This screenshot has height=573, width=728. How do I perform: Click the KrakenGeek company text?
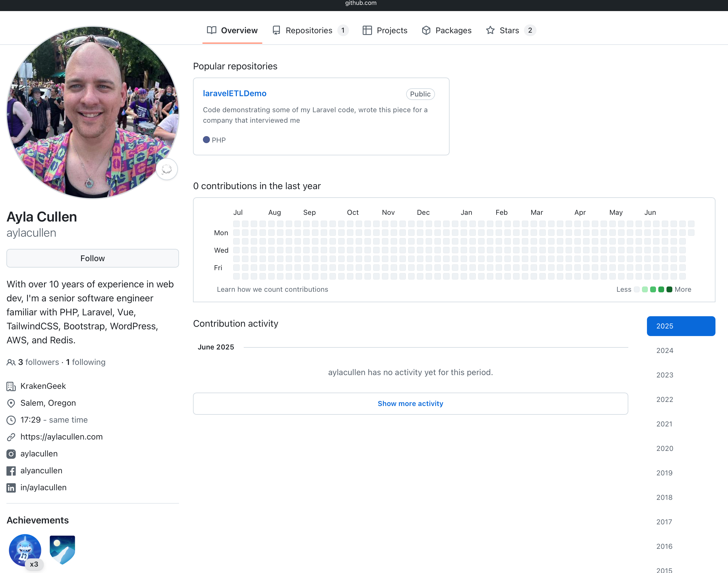click(43, 386)
